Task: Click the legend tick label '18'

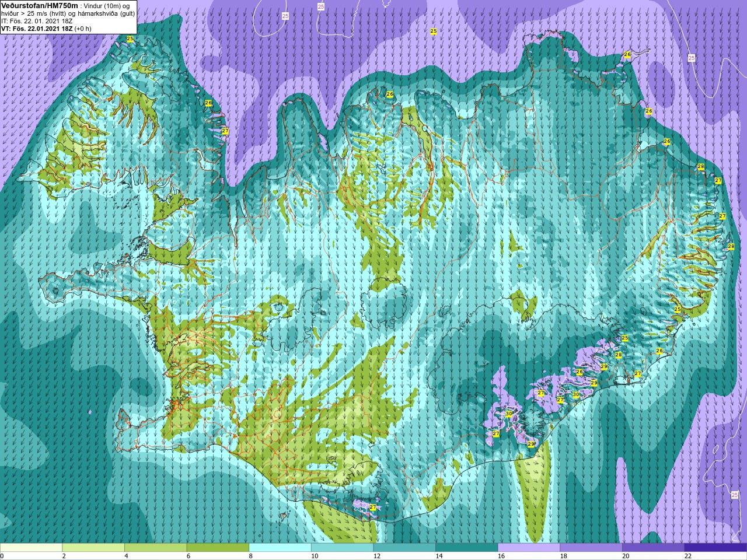Action: pos(564,556)
